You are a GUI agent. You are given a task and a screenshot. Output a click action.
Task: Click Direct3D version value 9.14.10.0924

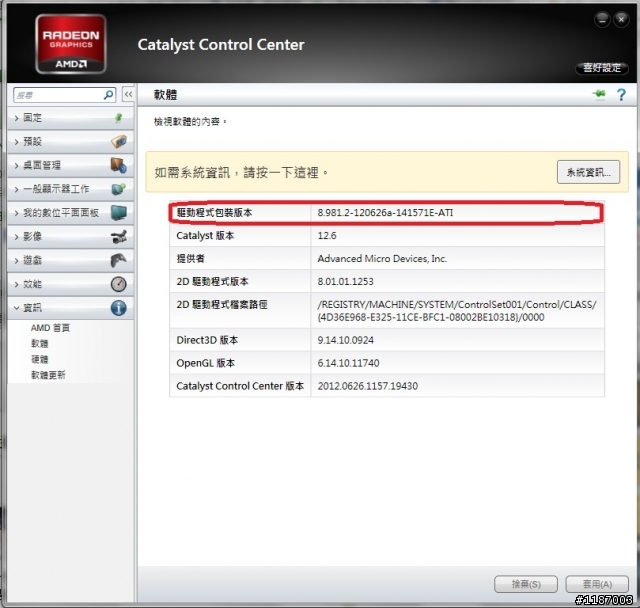[345, 340]
